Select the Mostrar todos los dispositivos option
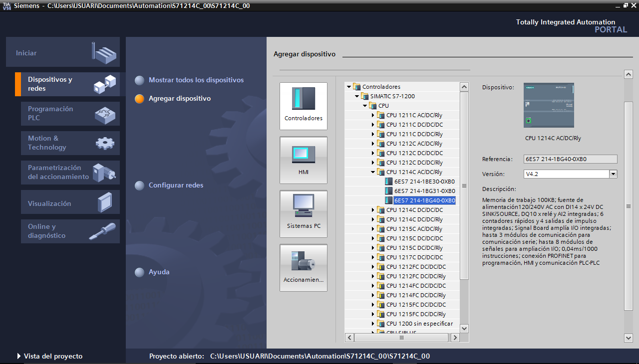 [x=196, y=80]
